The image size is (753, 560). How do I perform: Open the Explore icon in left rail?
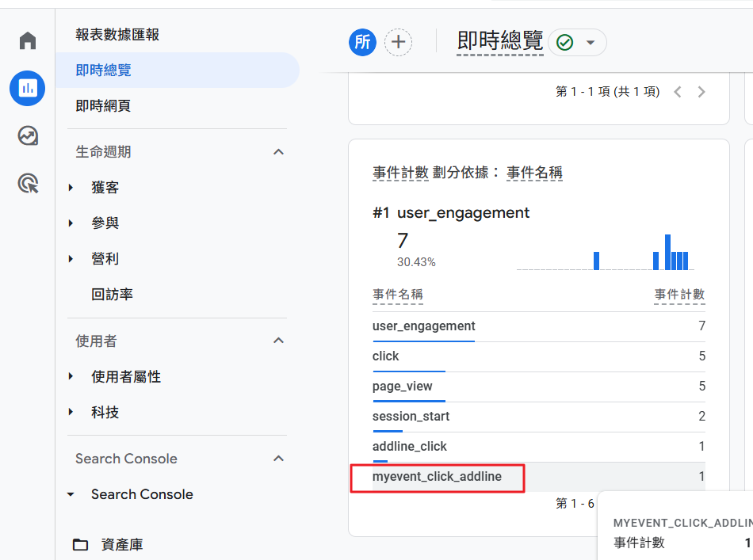[x=28, y=135]
